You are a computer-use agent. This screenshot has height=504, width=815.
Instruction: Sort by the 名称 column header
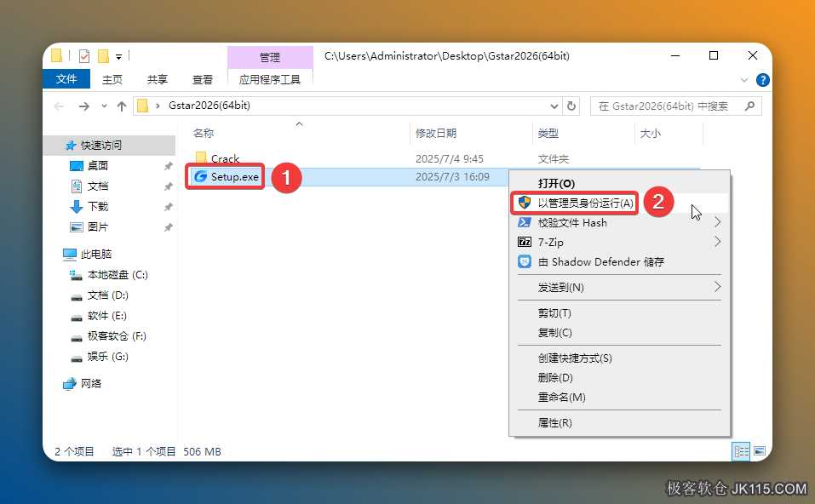tap(204, 133)
